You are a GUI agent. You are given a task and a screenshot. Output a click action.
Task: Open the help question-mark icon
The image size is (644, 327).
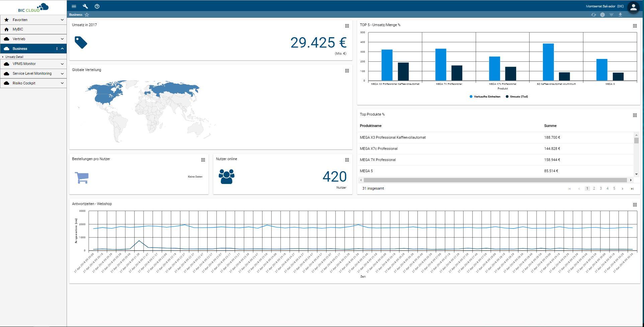pos(97,6)
